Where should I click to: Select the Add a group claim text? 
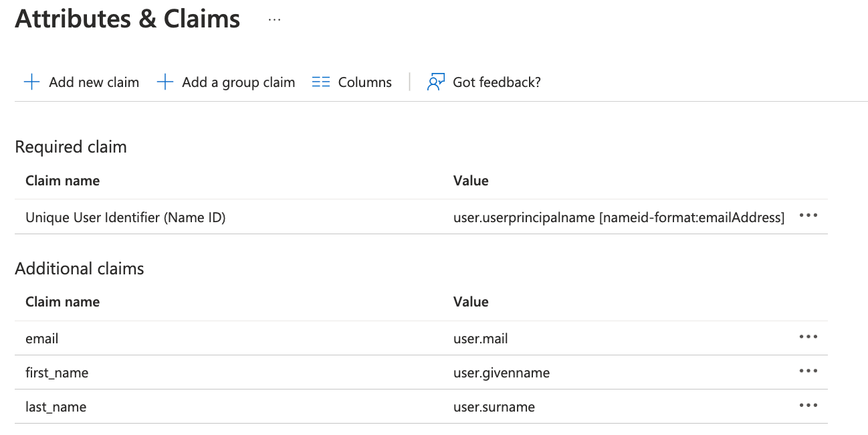point(238,82)
